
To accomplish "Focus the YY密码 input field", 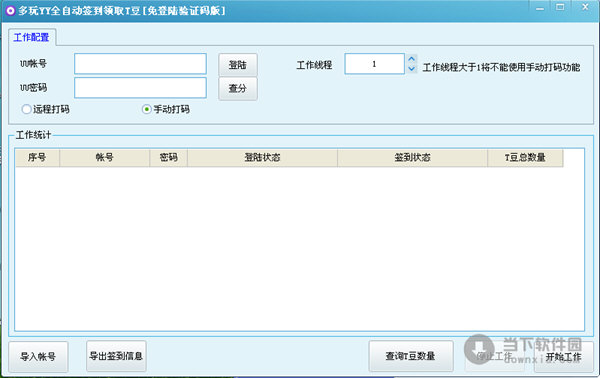I will tap(140, 88).
